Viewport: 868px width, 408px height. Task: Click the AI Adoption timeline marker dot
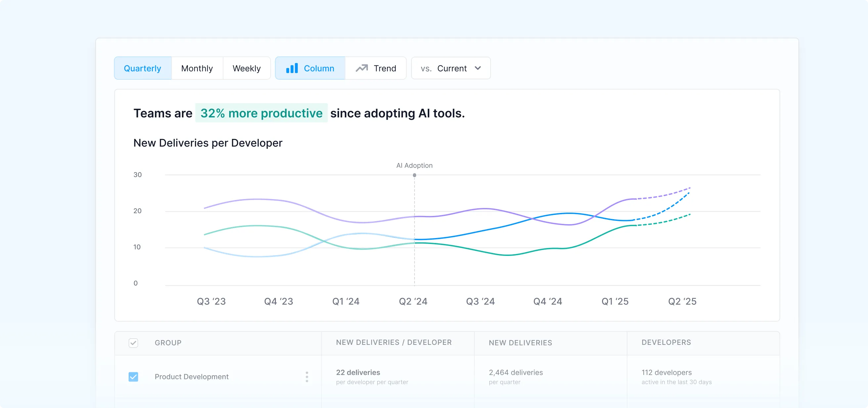(414, 175)
